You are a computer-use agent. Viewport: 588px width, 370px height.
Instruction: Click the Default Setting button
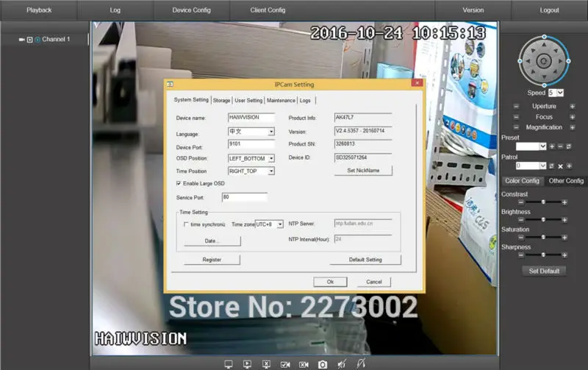[x=365, y=260]
